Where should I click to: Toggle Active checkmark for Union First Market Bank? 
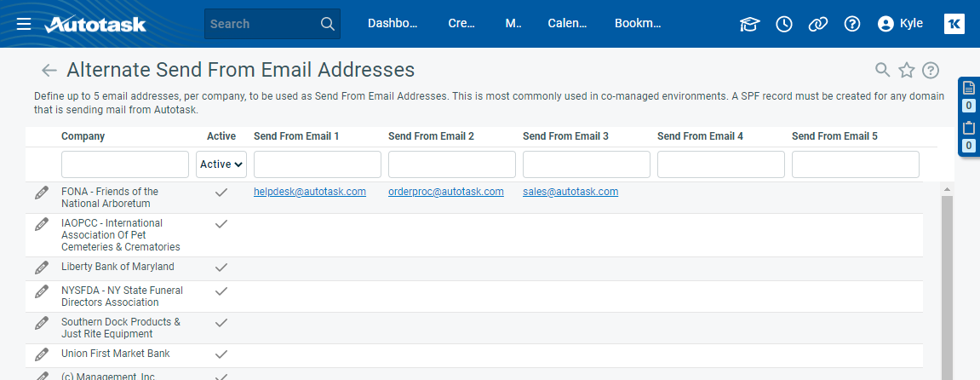tap(221, 354)
